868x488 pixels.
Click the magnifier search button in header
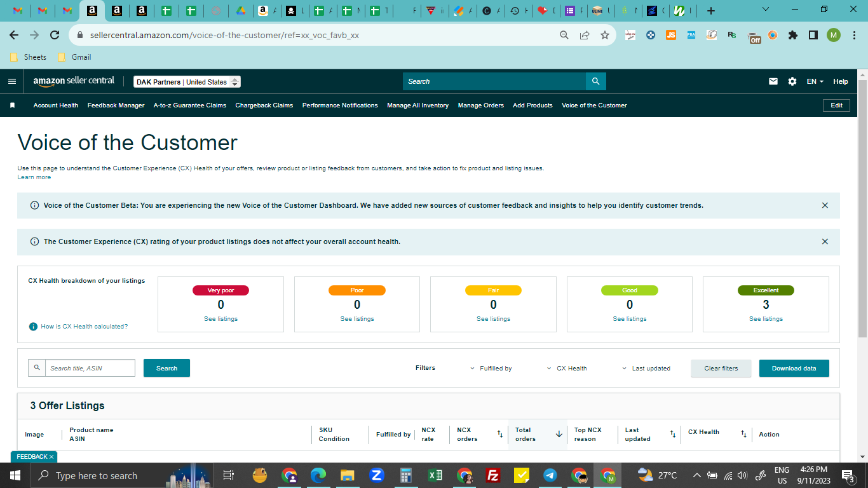click(x=595, y=81)
